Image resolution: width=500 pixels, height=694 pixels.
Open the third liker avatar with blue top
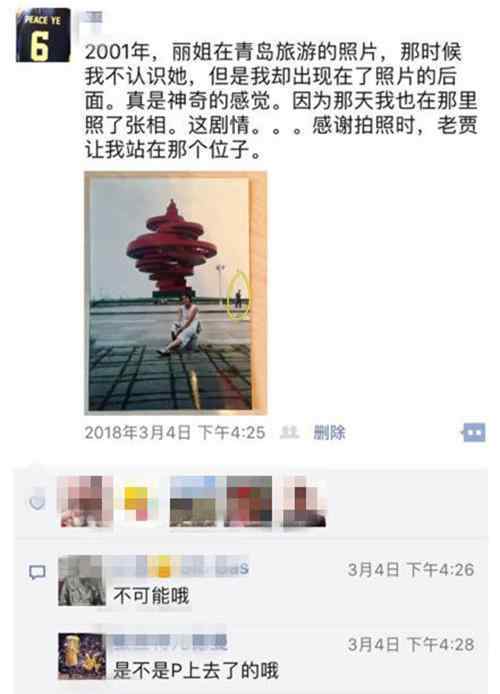tap(193, 501)
